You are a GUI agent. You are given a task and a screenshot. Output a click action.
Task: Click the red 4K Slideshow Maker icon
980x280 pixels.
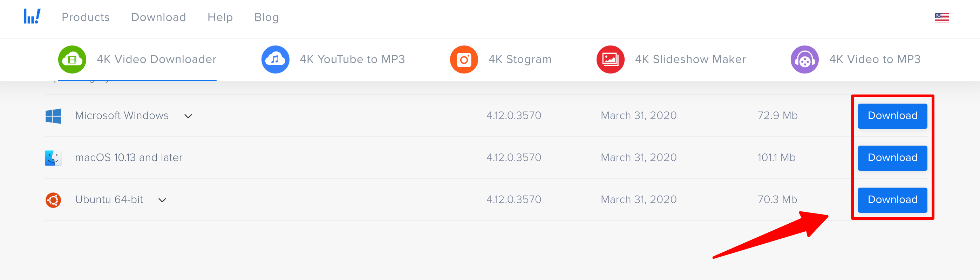pos(610,59)
